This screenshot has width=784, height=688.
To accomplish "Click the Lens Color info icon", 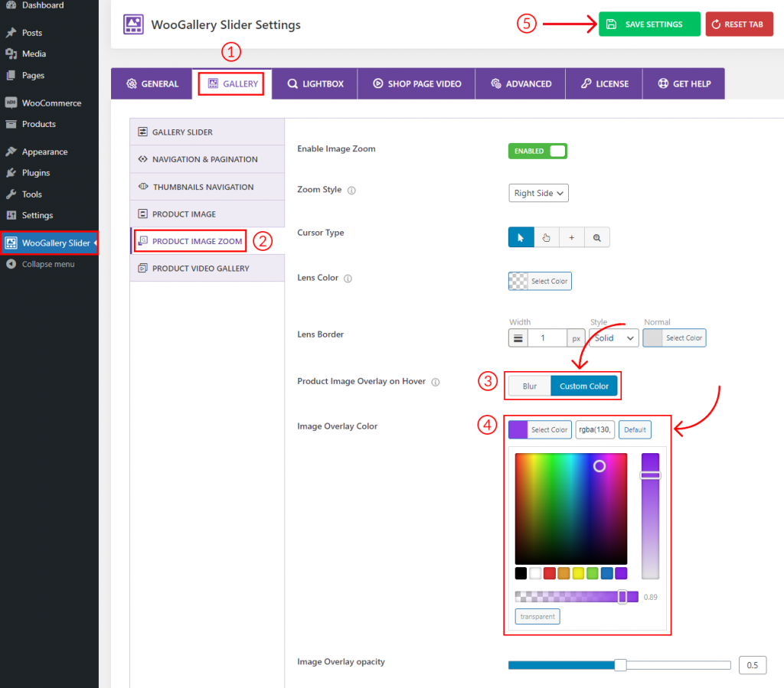I will pyautogui.click(x=348, y=279).
